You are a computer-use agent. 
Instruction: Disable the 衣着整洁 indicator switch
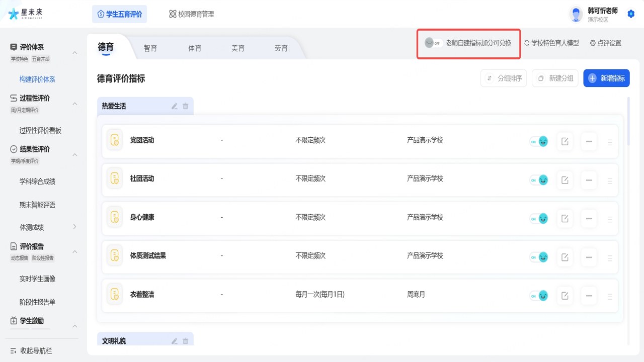click(538, 296)
